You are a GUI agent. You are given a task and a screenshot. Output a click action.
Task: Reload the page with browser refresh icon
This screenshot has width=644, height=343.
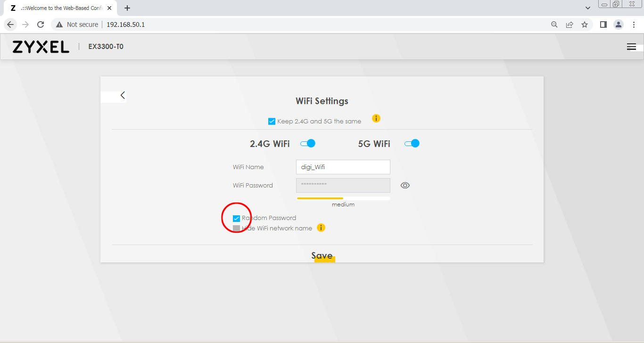[41, 24]
